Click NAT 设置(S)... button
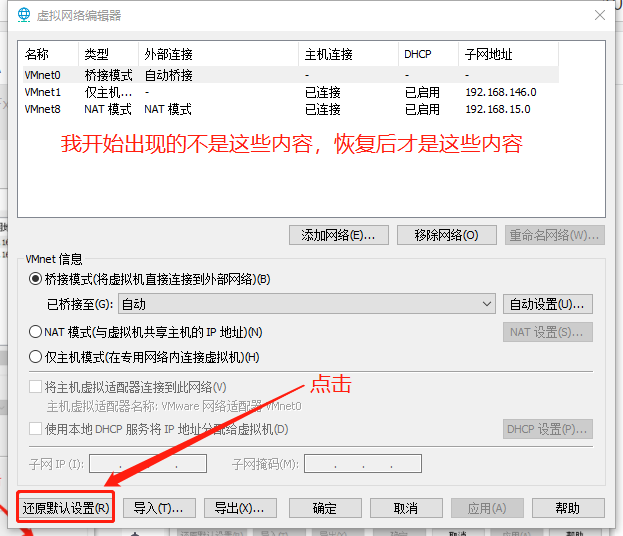623x536 pixels. click(x=548, y=332)
